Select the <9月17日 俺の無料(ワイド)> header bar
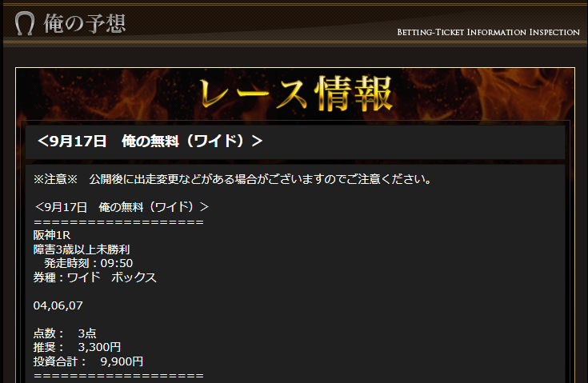588x383 pixels. coord(295,142)
